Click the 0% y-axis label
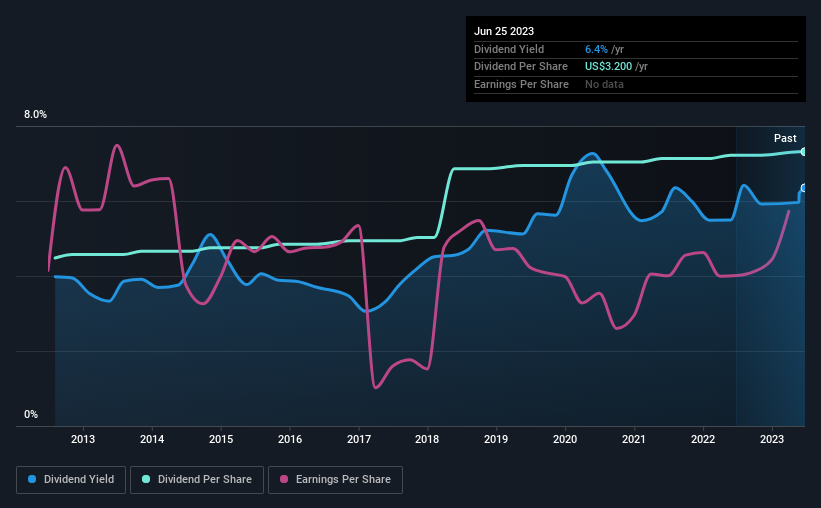Viewport: 821px width, 508px height. (x=31, y=414)
